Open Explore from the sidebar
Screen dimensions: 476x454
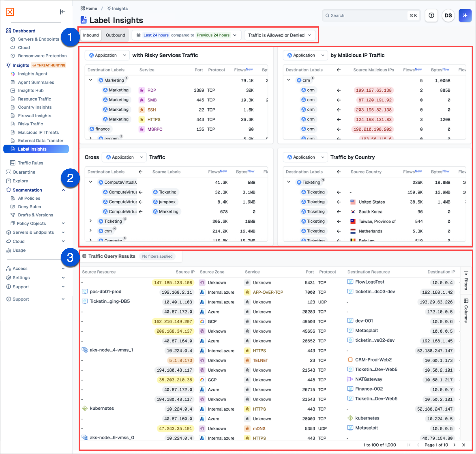[x=20, y=181]
